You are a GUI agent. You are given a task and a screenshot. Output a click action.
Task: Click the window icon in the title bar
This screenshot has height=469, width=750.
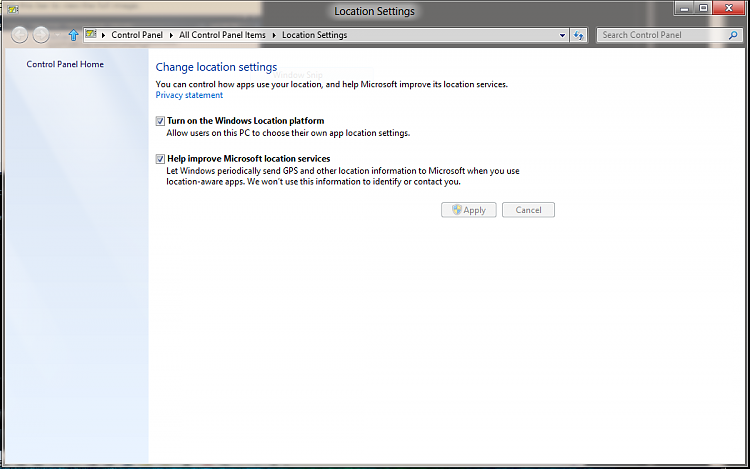[x=13, y=9]
